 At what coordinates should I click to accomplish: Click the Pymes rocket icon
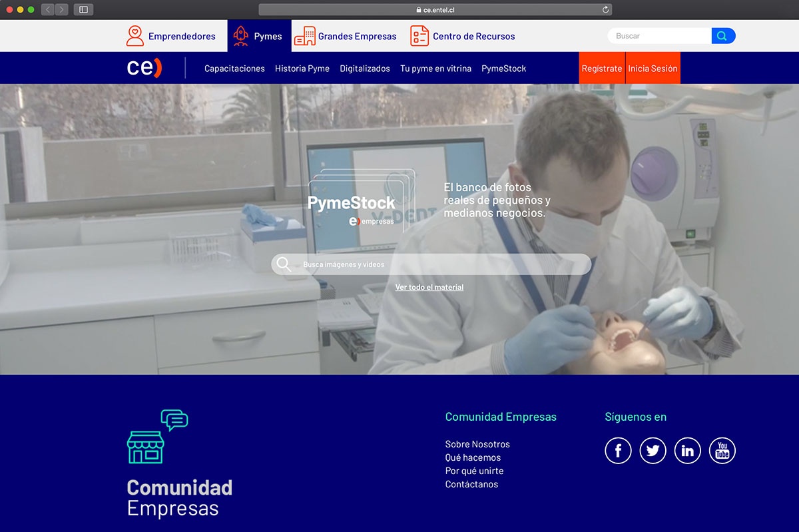(x=240, y=36)
